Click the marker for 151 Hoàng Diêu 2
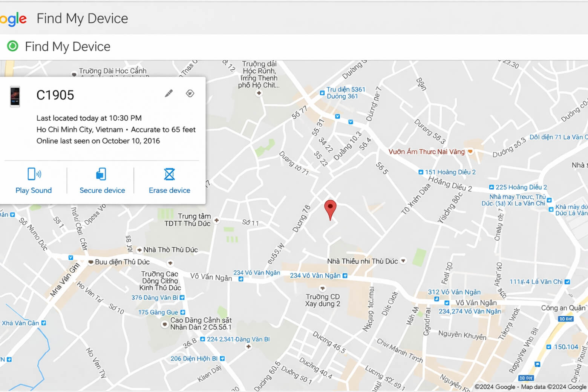Image resolution: width=588 pixels, height=392 pixels. [421, 171]
